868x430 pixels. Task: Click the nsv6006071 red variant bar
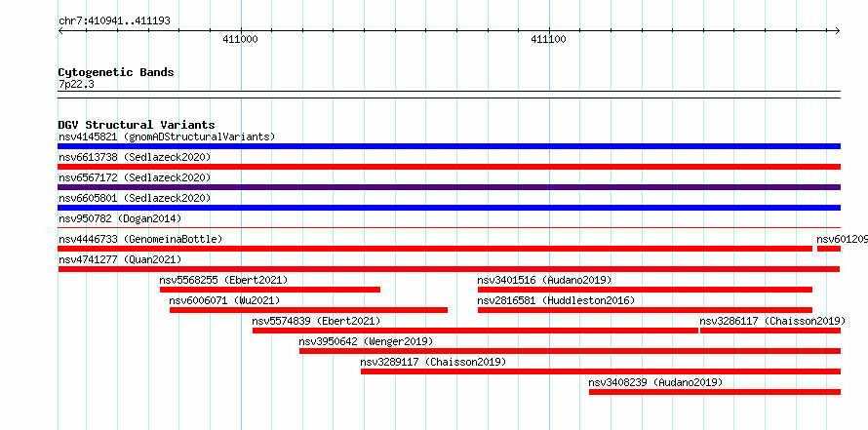tap(308, 310)
